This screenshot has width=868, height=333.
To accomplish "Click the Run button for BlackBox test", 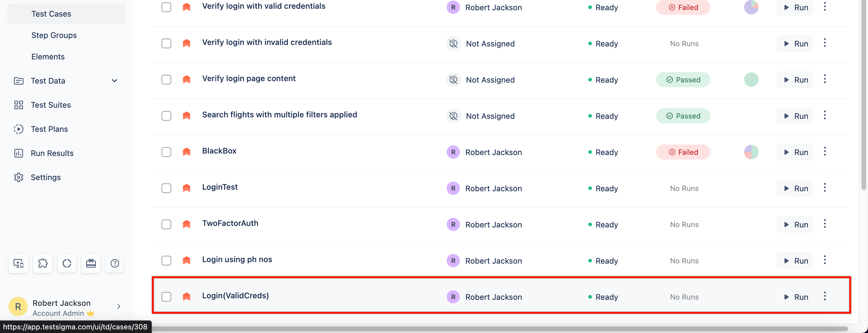I will 795,152.
